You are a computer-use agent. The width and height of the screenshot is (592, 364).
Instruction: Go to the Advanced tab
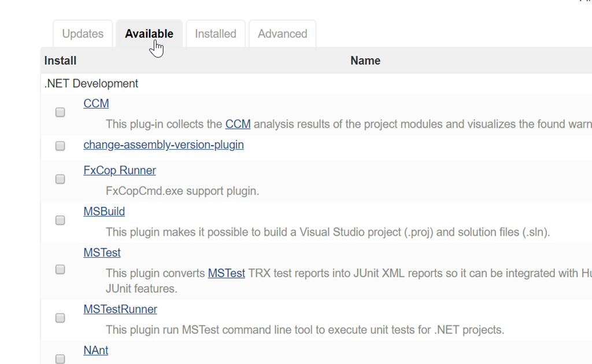click(x=282, y=34)
